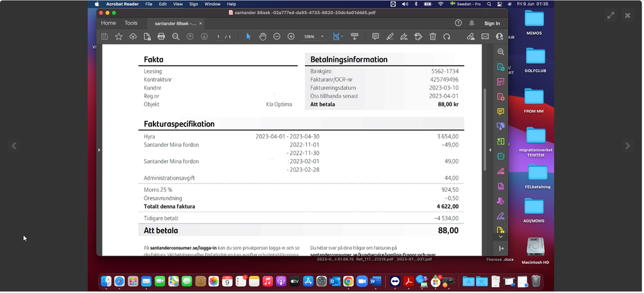This screenshot has height=293, width=644.
Task: Expand the left navigation panel arrow
Action: (99, 150)
